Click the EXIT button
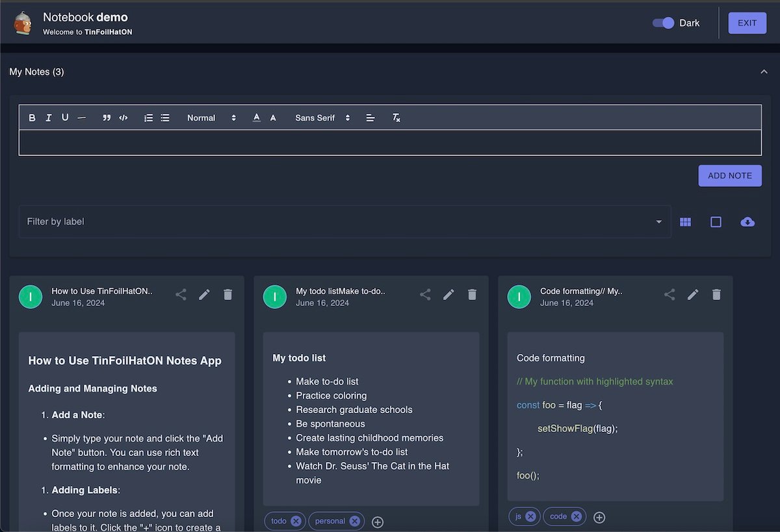The image size is (780, 532). click(747, 23)
